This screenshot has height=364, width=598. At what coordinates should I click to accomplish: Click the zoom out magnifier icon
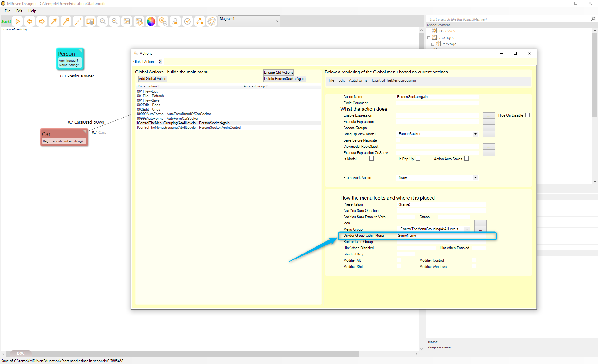pyautogui.click(x=115, y=21)
